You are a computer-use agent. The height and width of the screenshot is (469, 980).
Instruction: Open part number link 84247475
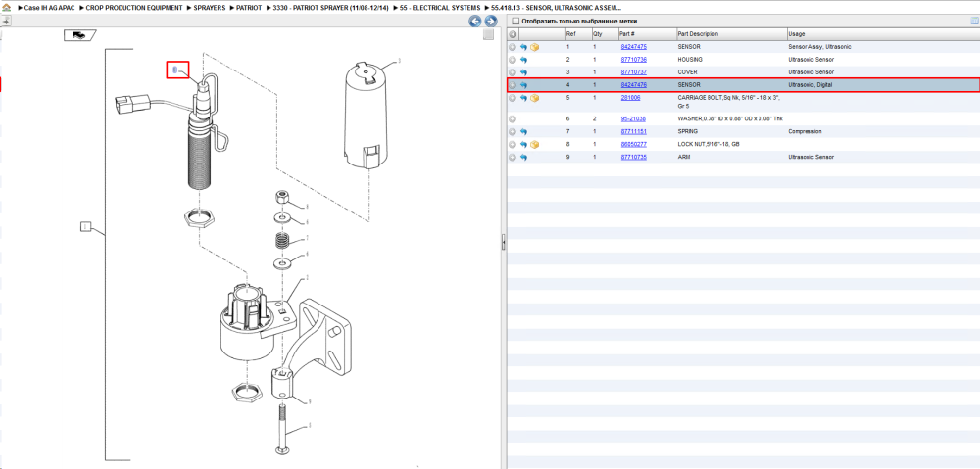tap(634, 47)
